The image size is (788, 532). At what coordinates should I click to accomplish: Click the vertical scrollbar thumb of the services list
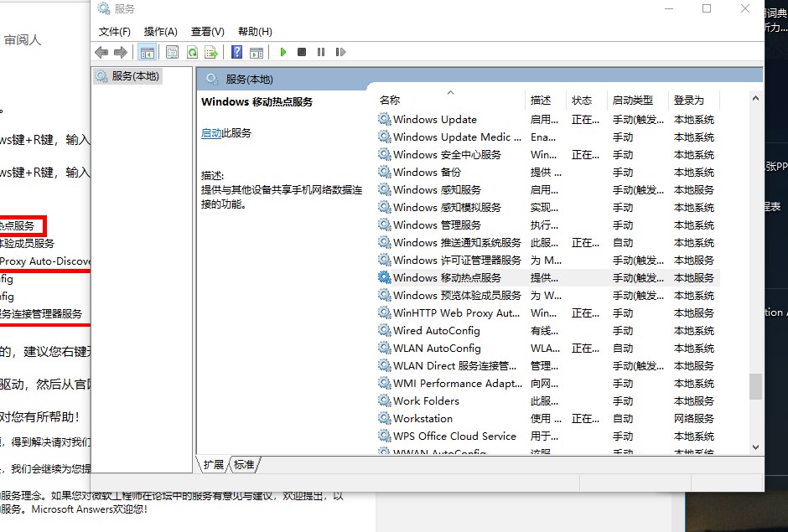point(755,386)
